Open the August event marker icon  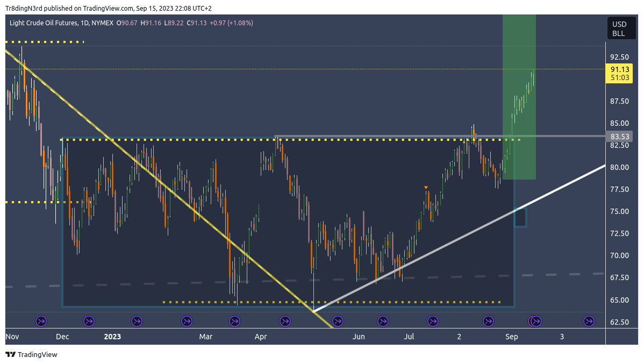tap(488, 322)
